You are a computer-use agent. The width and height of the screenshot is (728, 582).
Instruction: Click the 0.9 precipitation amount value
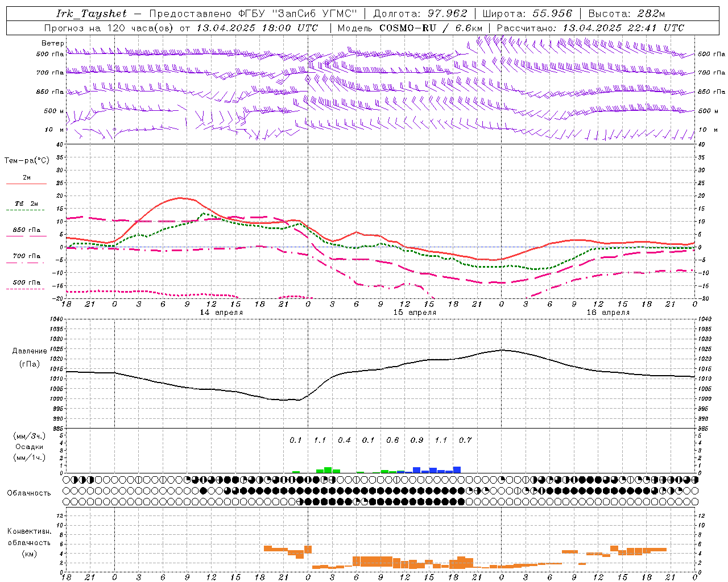click(x=417, y=440)
